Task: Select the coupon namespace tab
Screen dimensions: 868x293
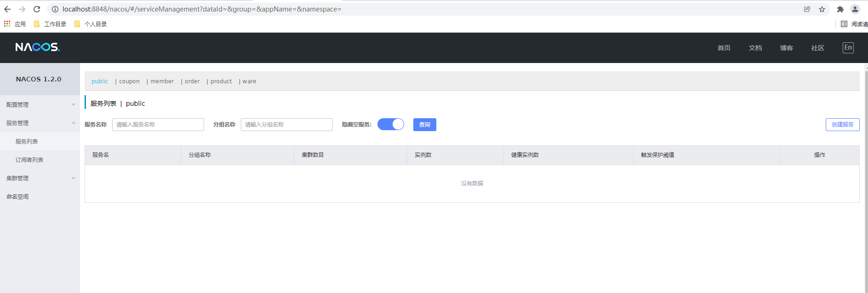Action: click(129, 81)
